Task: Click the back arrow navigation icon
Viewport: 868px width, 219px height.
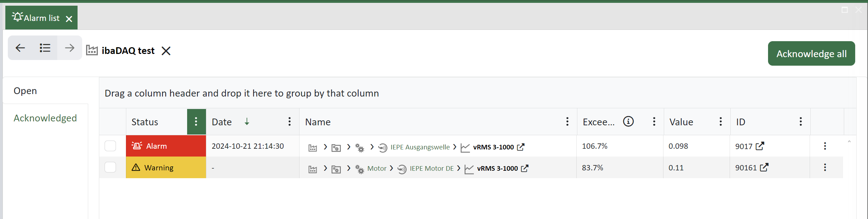Action: 20,48
